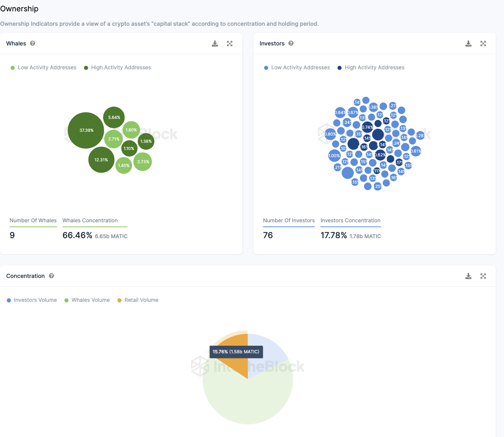This screenshot has height=437, width=504.
Task: Toggle Investors High Activity Addresses legend
Action: [x=371, y=67]
